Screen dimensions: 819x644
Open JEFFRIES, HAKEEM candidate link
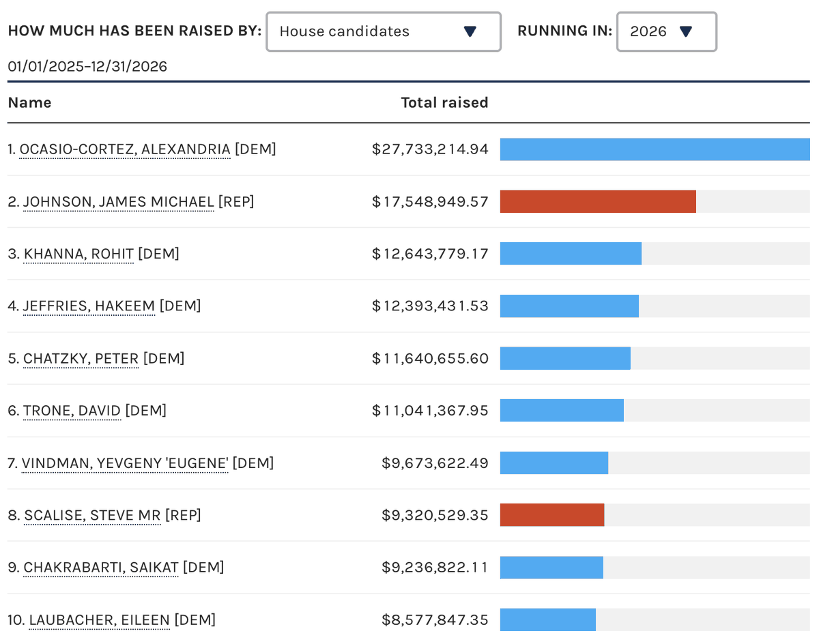[89, 306]
